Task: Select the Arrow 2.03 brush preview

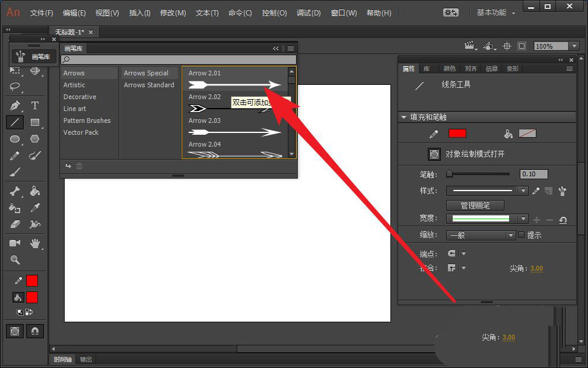Action: pyautogui.click(x=235, y=132)
